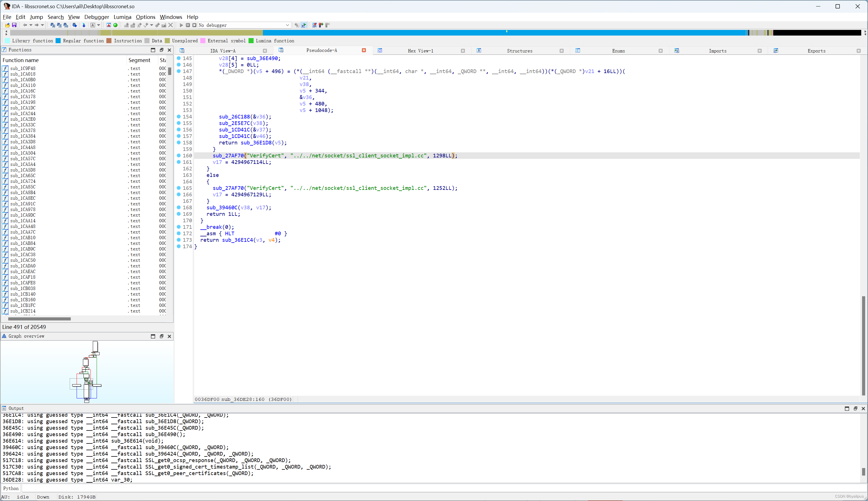
Task: Toggle breakpoint dot at line 173
Action: [179, 240]
